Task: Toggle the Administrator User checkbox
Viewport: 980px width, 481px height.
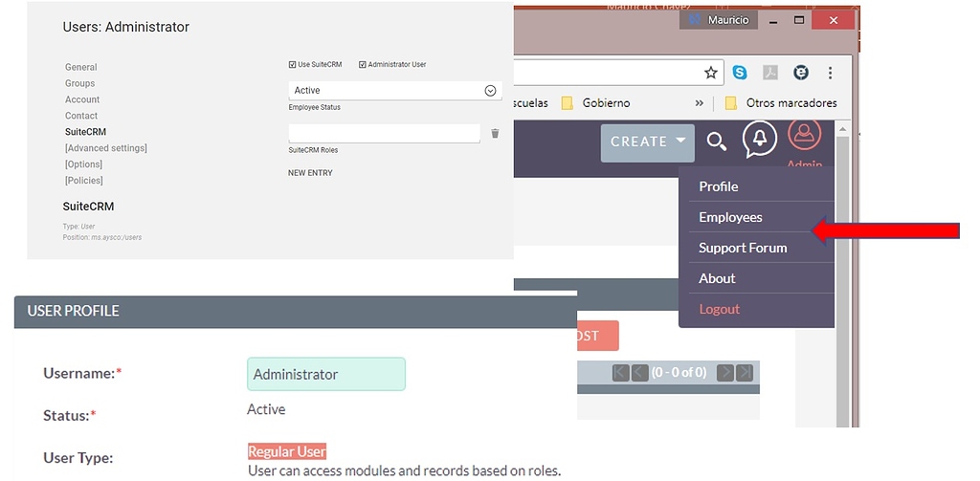Action: click(x=362, y=64)
